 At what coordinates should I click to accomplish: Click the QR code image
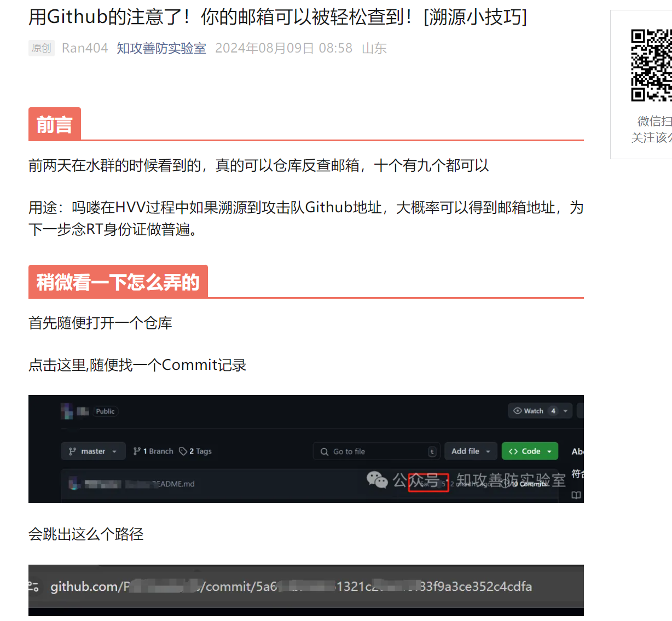651,66
